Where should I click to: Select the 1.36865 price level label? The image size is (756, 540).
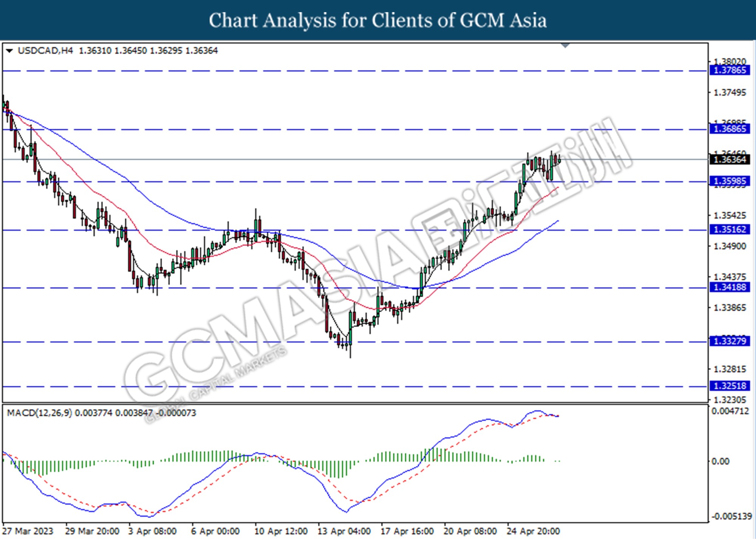pos(730,129)
